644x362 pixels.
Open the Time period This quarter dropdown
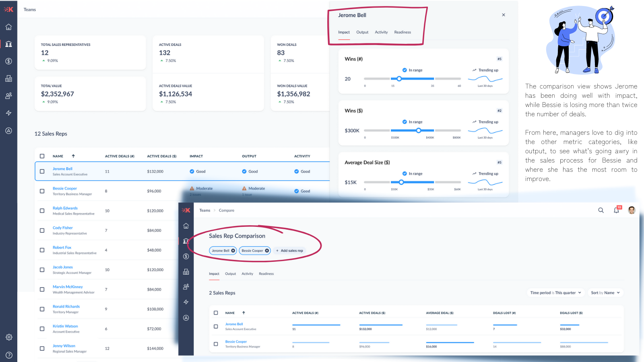point(555,292)
